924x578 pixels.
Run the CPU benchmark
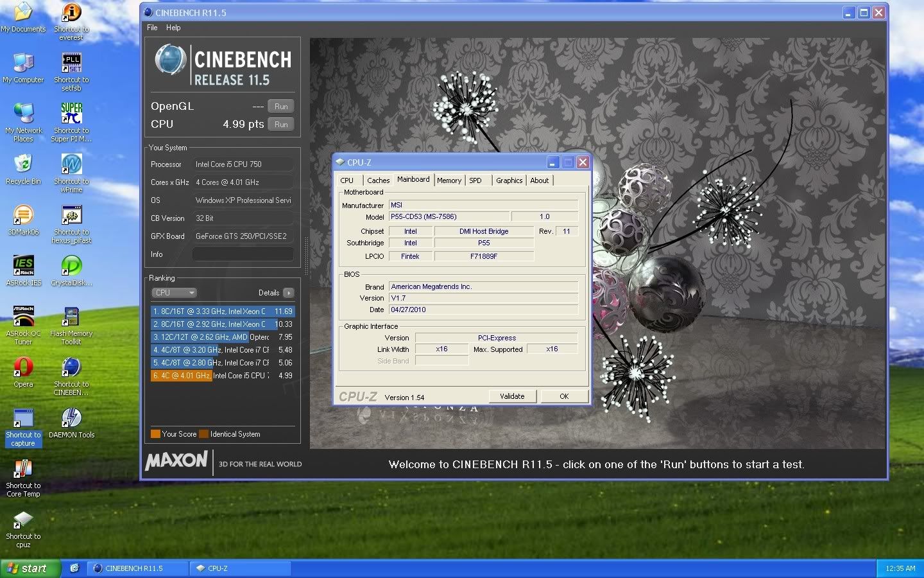(281, 125)
